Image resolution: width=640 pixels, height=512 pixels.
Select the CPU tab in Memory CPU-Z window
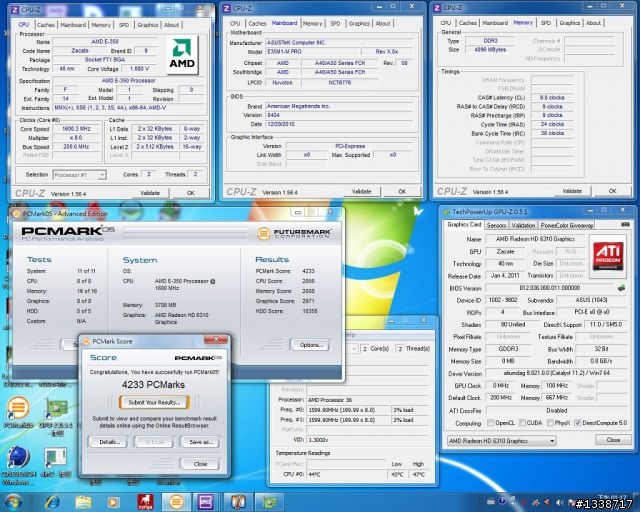(446, 23)
